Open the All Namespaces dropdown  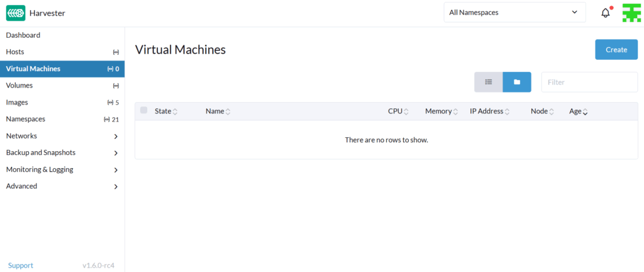pos(514,12)
